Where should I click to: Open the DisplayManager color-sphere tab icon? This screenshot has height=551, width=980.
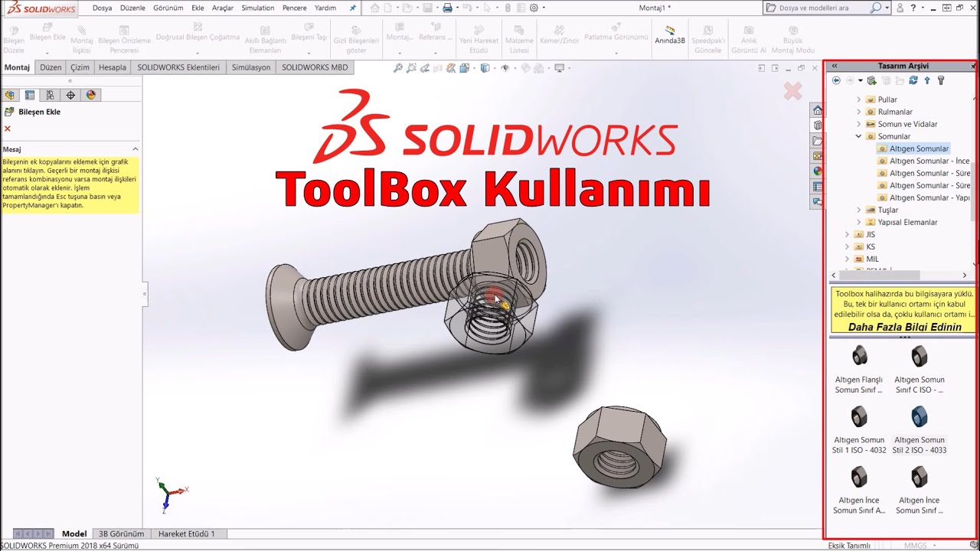[91, 95]
